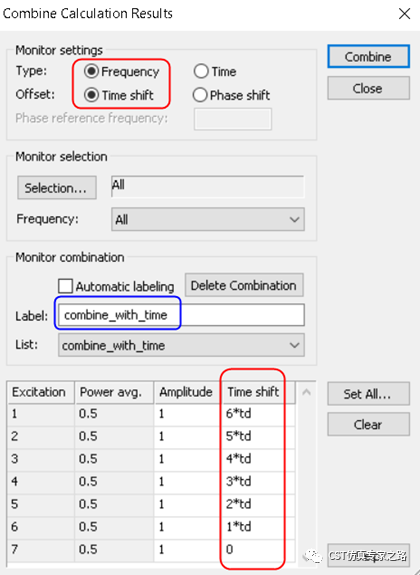Select time shift cell for excitation 7
The image size is (420, 575).
point(258,549)
